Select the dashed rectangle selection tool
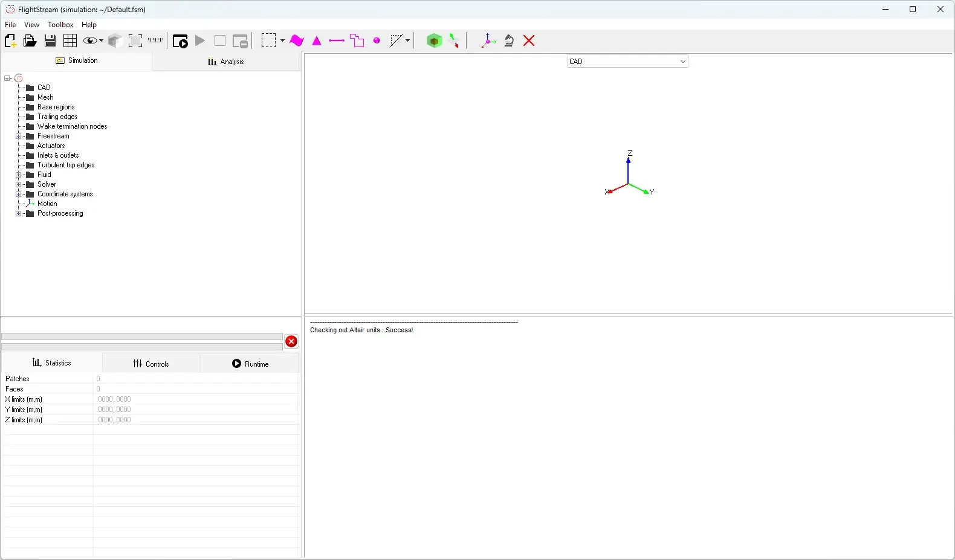This screenshot has width=955, height=560. point(269,40)
